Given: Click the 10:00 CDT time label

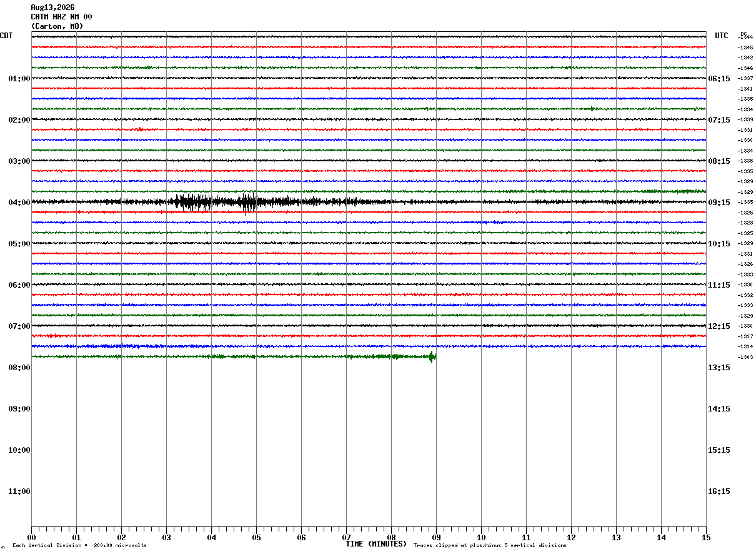Looking at the screenshot, I should 19,450.
